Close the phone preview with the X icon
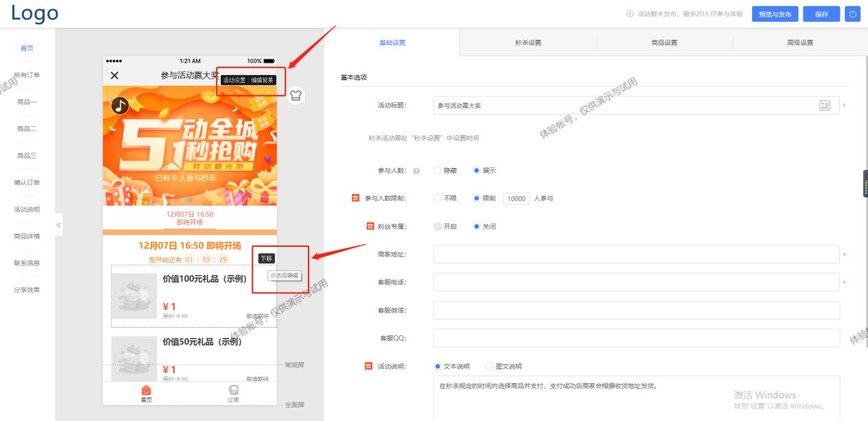 [x=114, y=76]
